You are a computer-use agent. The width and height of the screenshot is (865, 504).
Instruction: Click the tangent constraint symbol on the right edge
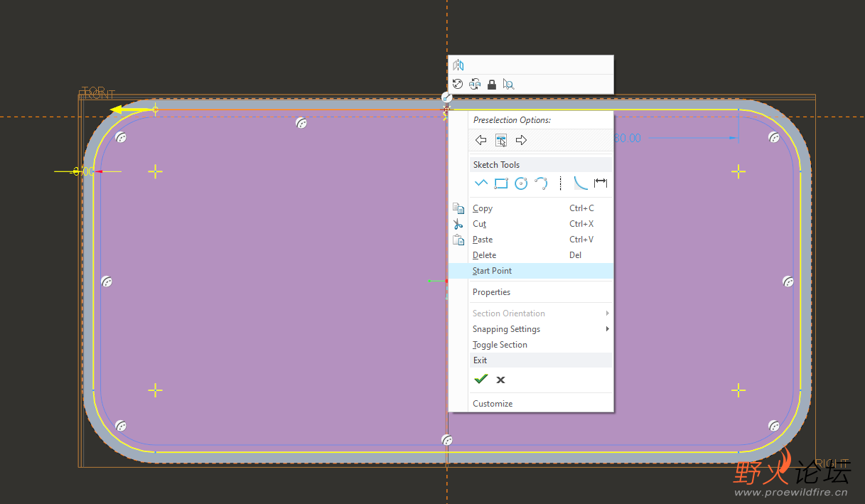pyautogui.click(x=788, y=282)
